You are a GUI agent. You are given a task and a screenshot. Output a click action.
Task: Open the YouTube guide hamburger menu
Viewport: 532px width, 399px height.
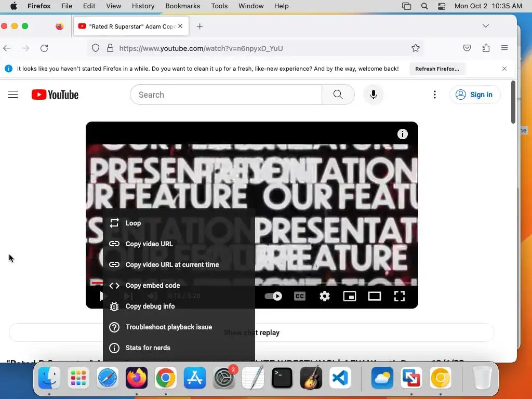tap(13, 95)
